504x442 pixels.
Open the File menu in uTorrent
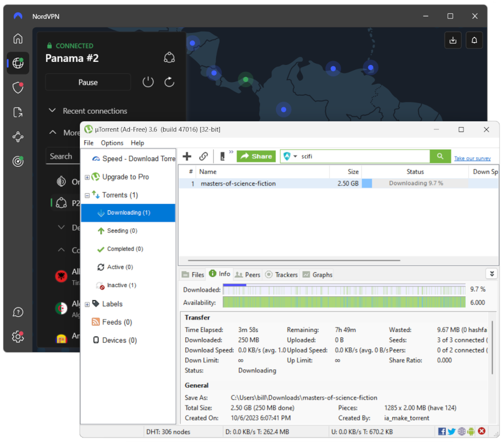point(88,143)
